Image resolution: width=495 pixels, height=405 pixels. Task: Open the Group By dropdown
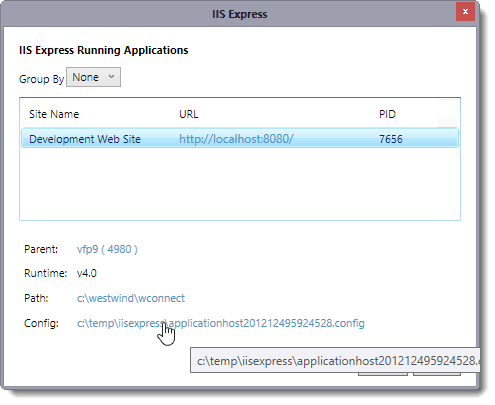pos(93,77)
